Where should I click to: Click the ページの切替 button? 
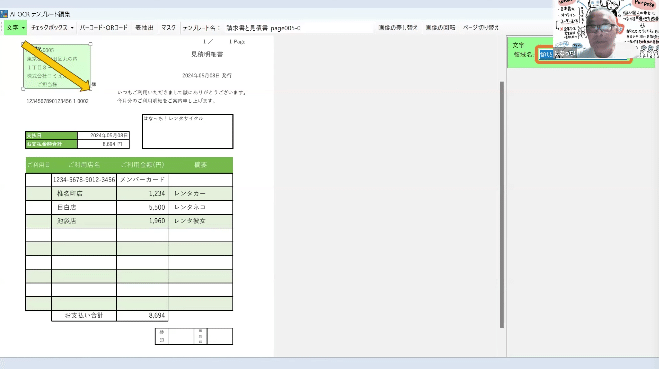[480, 28]
